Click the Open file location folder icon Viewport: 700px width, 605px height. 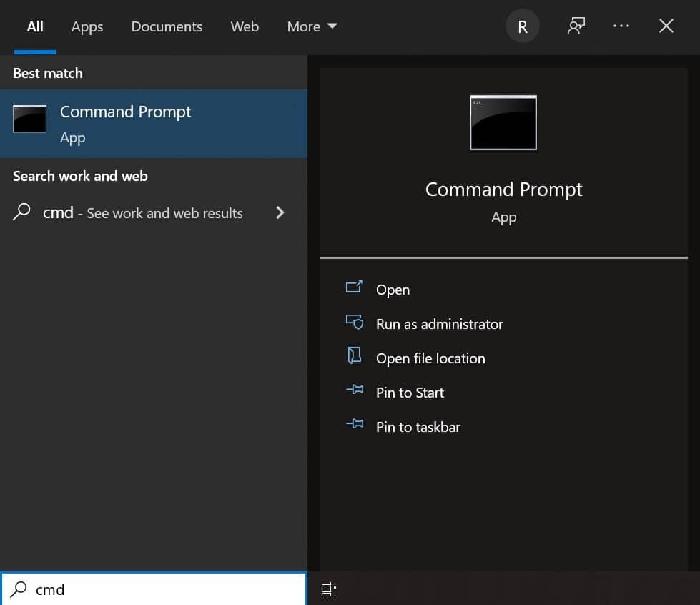pyautogui.click(x=354, y=356)
